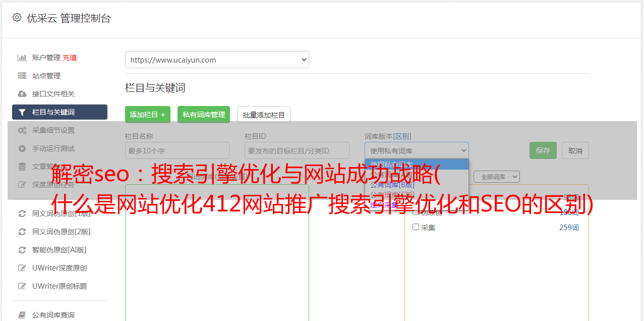644x321 pixels.
Task: Open the site URL dropdown
Action: tap(217, 60)
